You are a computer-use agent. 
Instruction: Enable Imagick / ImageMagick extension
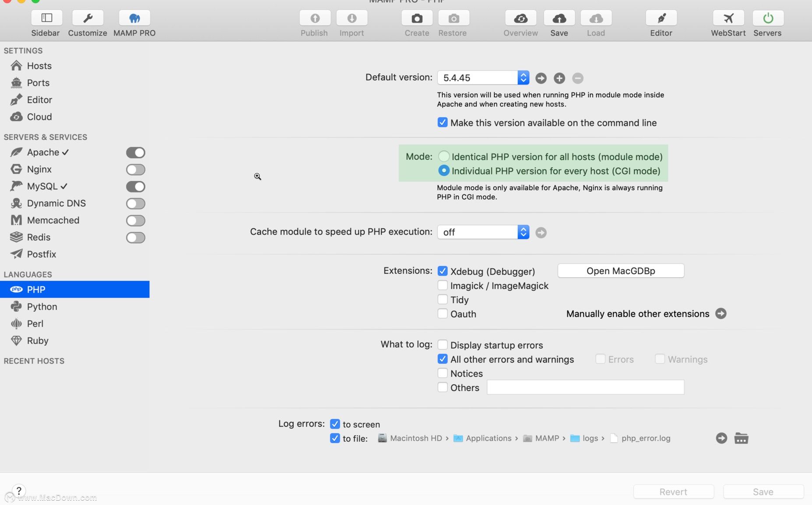click(x=443, y=285)
